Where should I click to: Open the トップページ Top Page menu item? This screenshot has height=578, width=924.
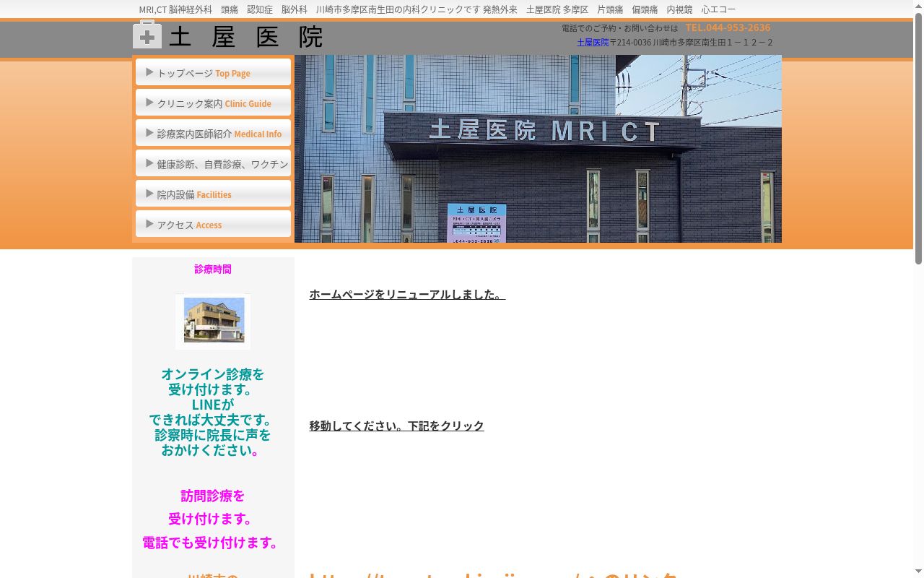[213, 72]
